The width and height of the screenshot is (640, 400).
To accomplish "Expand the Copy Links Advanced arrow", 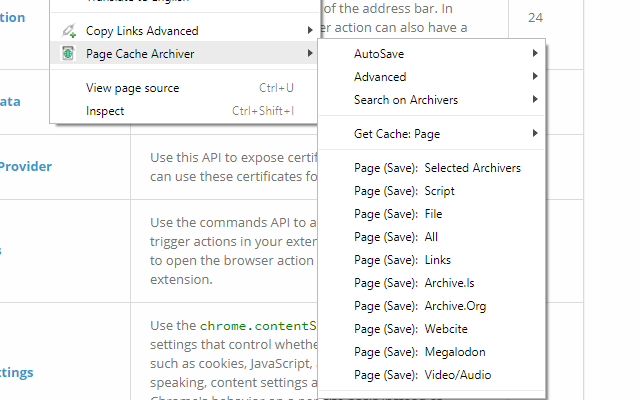I will click(x=310, y=30).
